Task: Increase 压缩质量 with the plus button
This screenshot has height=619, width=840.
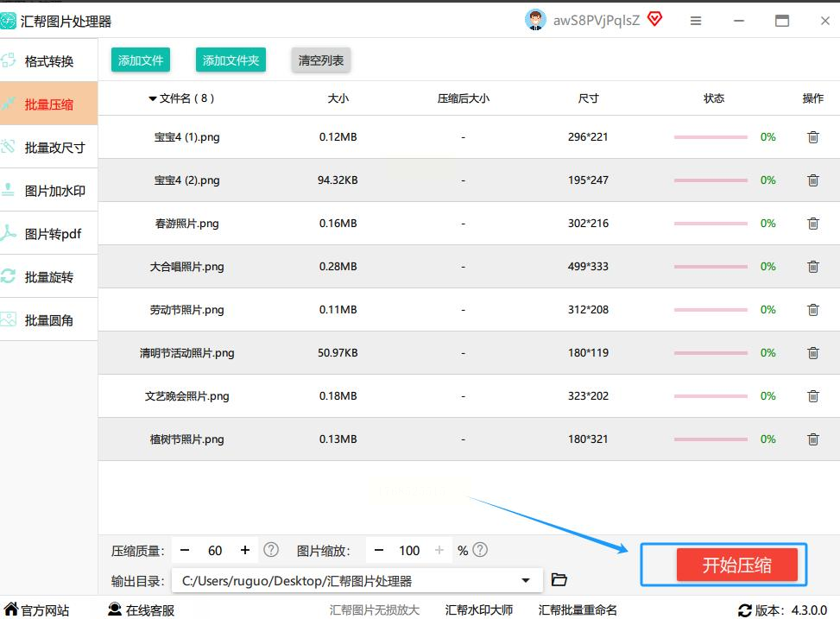Action: tap(245, 551)
